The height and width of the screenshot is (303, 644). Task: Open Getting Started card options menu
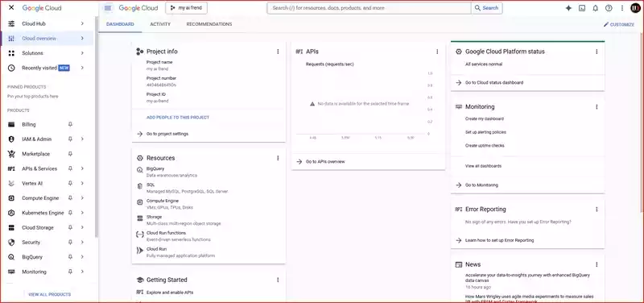[278, 280]
